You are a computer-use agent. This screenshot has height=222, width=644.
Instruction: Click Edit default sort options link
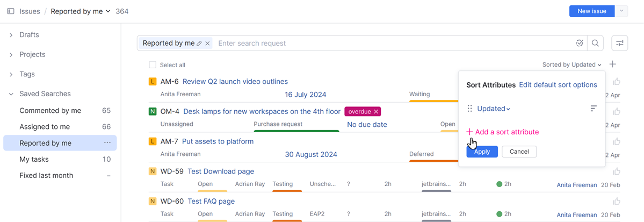point(558,85)
